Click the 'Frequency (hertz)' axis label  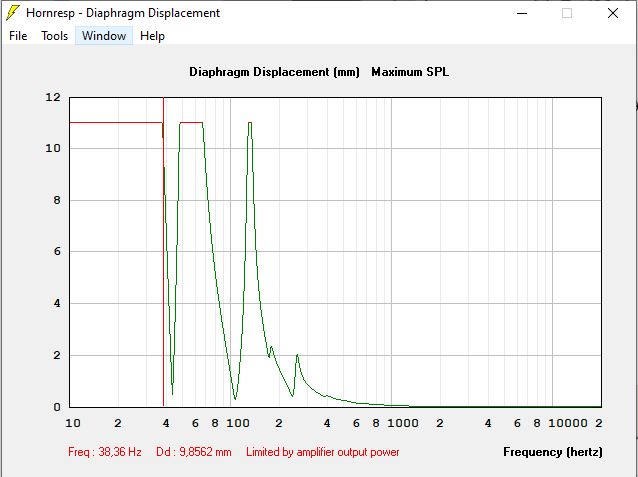click(x=553, y=452)
